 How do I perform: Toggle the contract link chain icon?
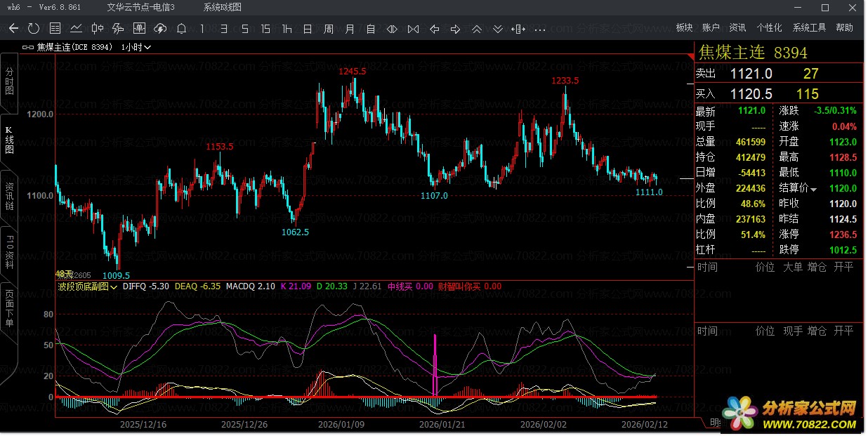28,48
